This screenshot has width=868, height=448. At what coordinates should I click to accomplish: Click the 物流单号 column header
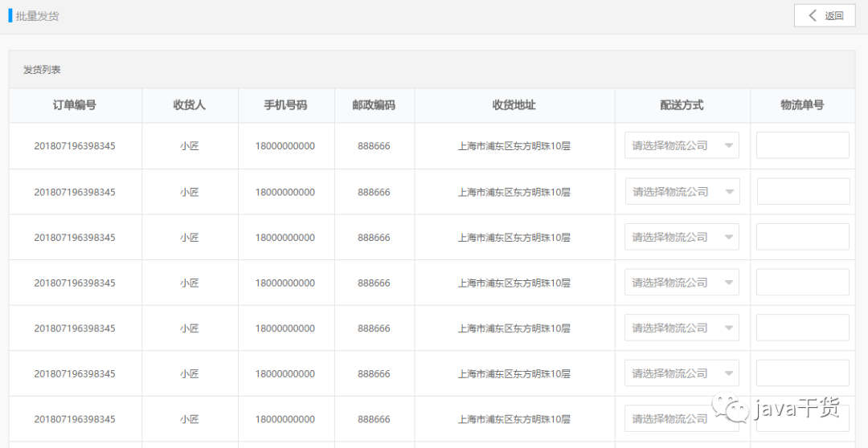802,105
